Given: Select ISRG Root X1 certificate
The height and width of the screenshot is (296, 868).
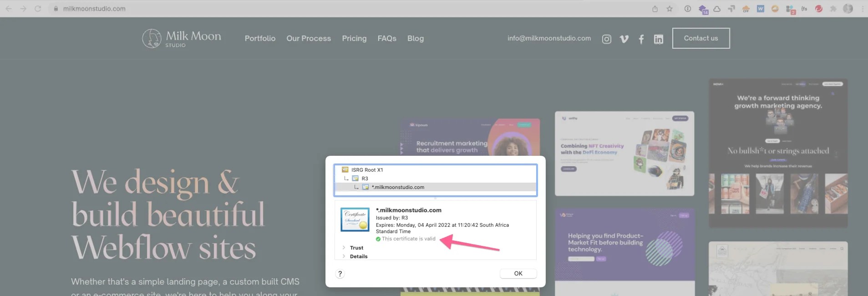Looking at the screenshot, I should click(366, 170).
